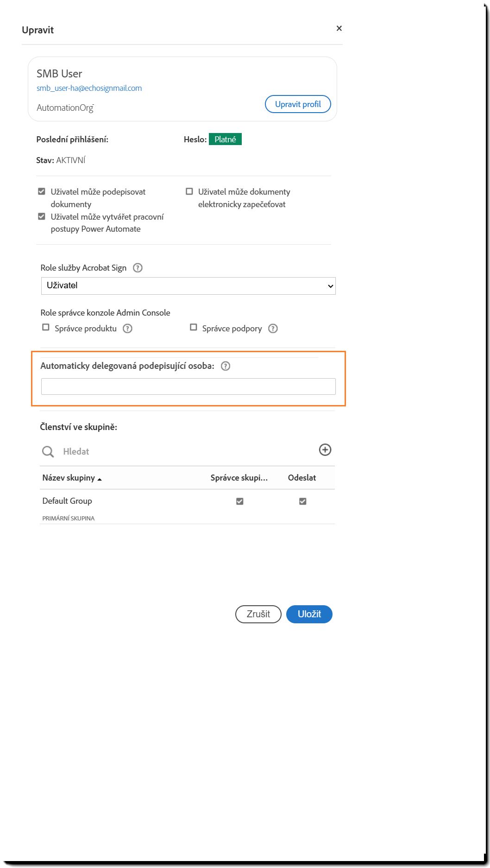Uncheck Uživatel může podepisovat dokumenty
The height and width of the screenshot is (868, 490).
pyautogui.click(x=42, y=191)
